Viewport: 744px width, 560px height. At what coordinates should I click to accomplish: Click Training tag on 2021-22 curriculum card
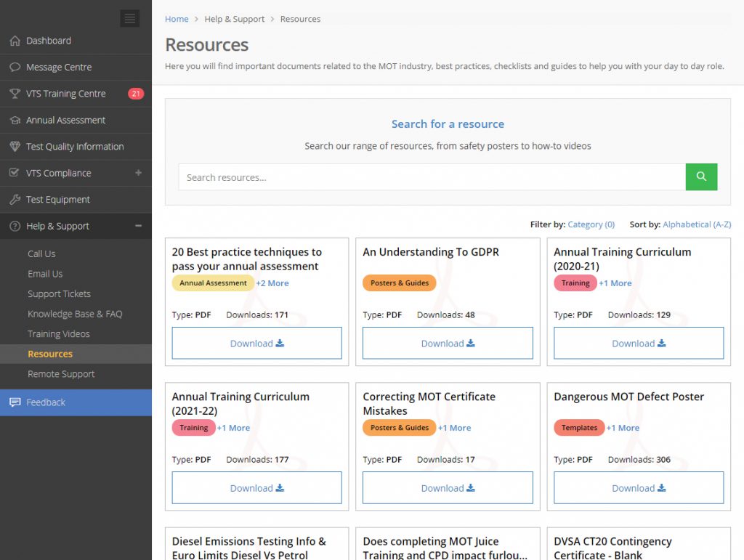193,428
